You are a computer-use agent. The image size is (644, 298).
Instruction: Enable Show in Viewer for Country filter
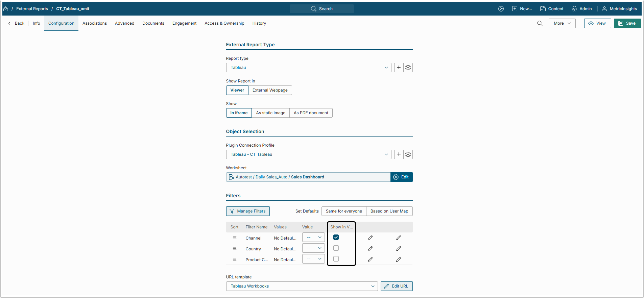[x=336, y=248]
